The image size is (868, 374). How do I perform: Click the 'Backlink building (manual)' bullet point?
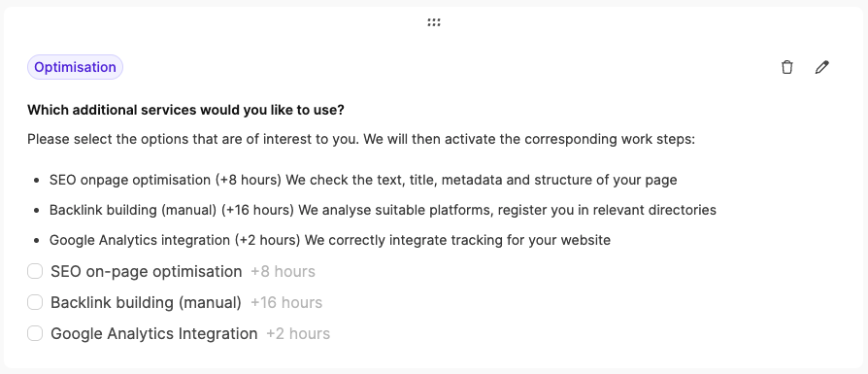coord(383,210)
